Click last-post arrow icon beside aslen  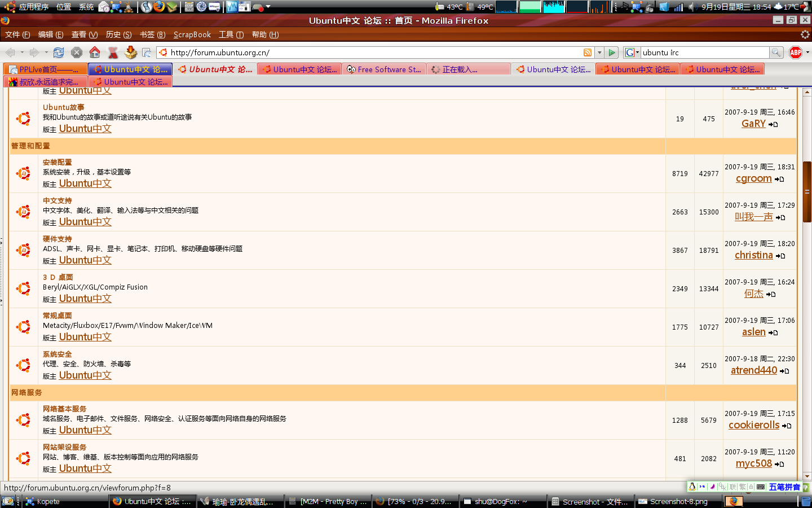click(x=773, y=332)
